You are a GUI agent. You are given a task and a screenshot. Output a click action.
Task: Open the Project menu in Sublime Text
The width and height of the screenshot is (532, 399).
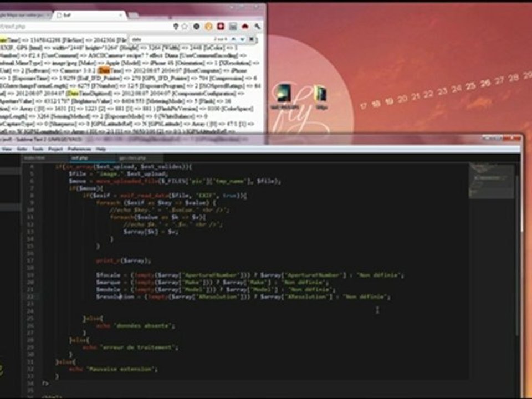point(55,149)
